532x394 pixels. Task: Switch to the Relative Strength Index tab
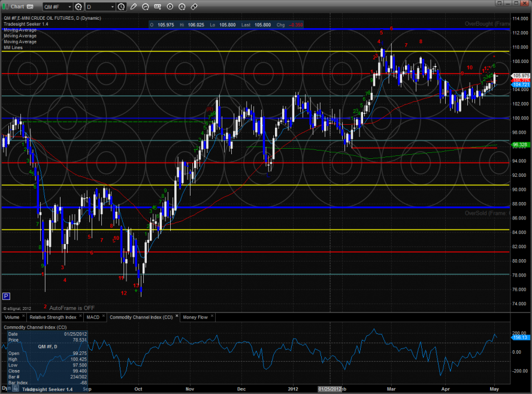53,317
